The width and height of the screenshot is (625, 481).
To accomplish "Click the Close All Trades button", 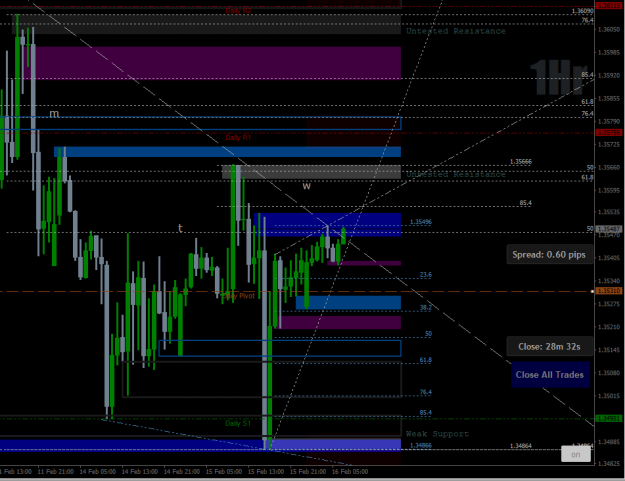I will (x=550, y=375).
